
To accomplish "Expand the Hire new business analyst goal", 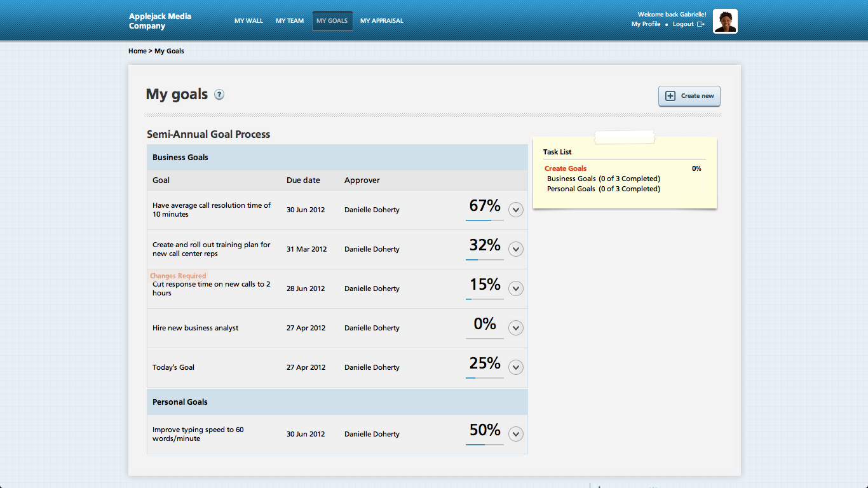I will (515, 327).
